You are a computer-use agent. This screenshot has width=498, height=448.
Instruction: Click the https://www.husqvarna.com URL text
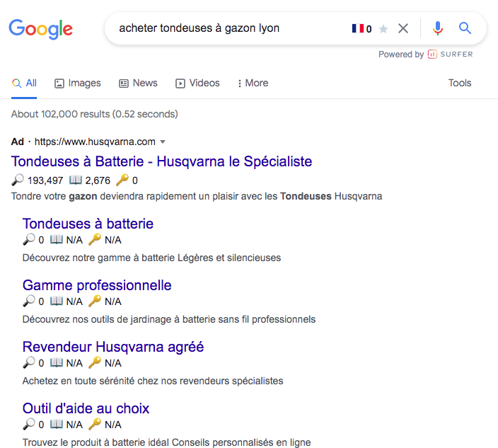pyautogui.click(x=95, y=142)
